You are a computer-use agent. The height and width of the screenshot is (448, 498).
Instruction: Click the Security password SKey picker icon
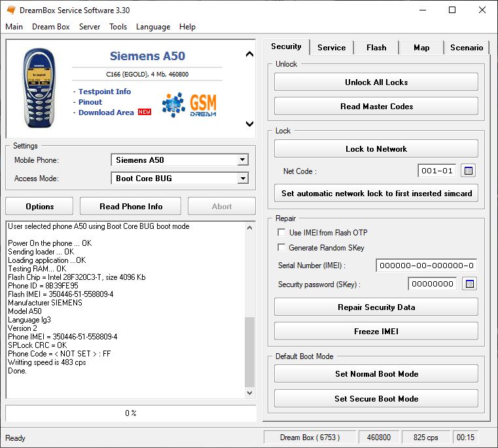tap(469, 284)
